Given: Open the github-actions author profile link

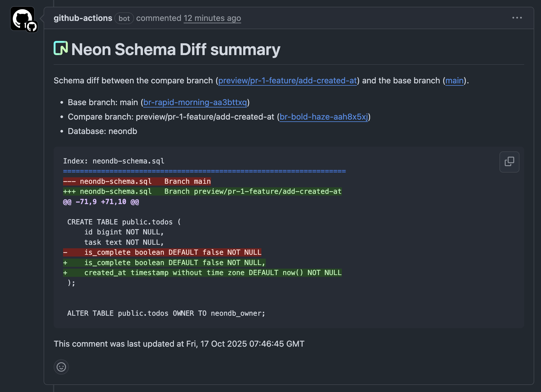Looking at the screenshot, I should click(83, 18).
